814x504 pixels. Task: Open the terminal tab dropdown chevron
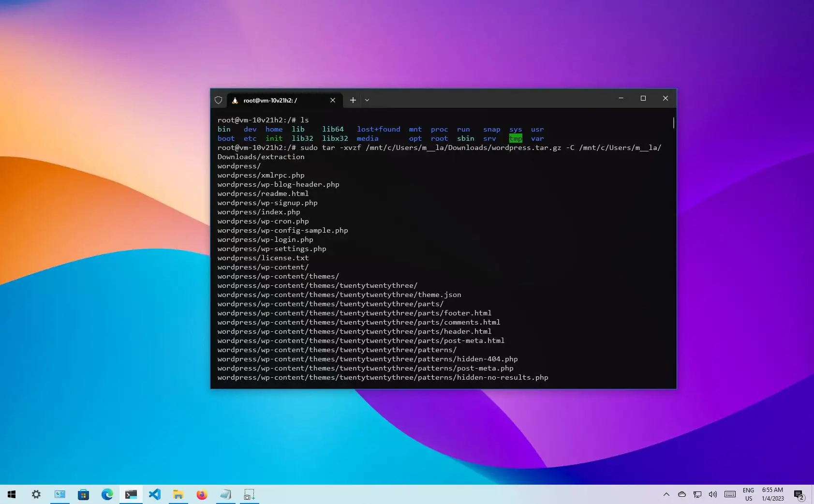pos(368,100)
